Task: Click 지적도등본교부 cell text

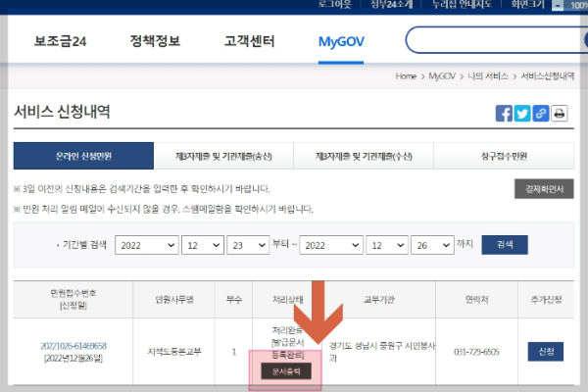Action: [x=174, y=352]
